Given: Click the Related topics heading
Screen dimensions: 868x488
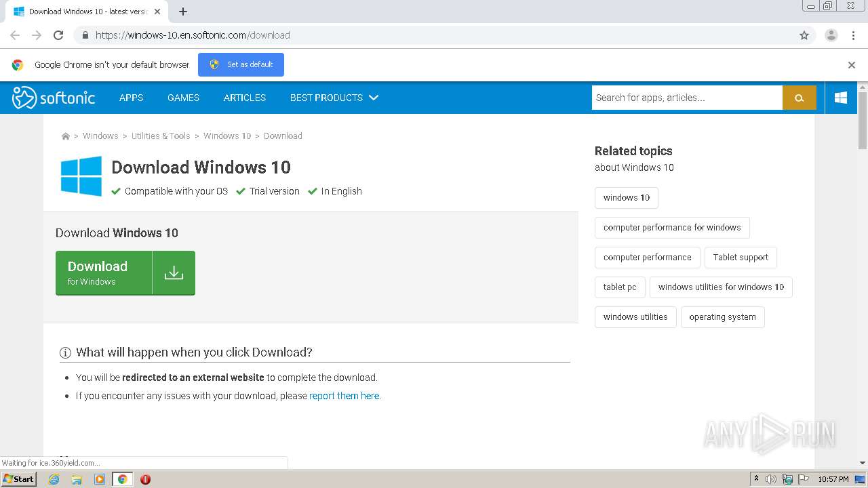Looking at the screenshot, I should (x=633, y=151).
